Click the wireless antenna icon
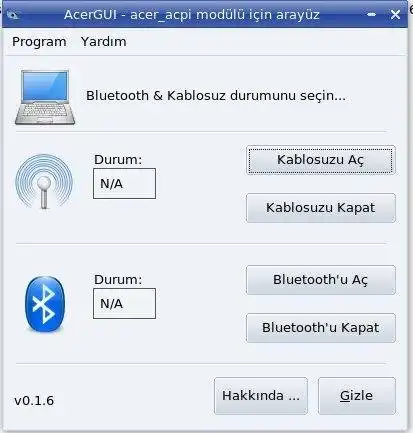The height and width of the screenshot is (433, 413). [x=44, y=181]
